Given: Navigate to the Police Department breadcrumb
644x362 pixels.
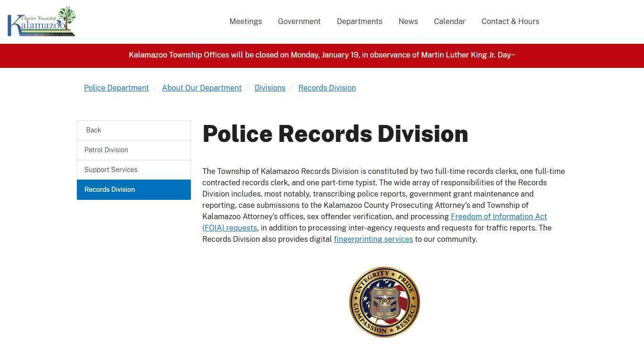Looking at the screenshot, I should pos(116,88).
